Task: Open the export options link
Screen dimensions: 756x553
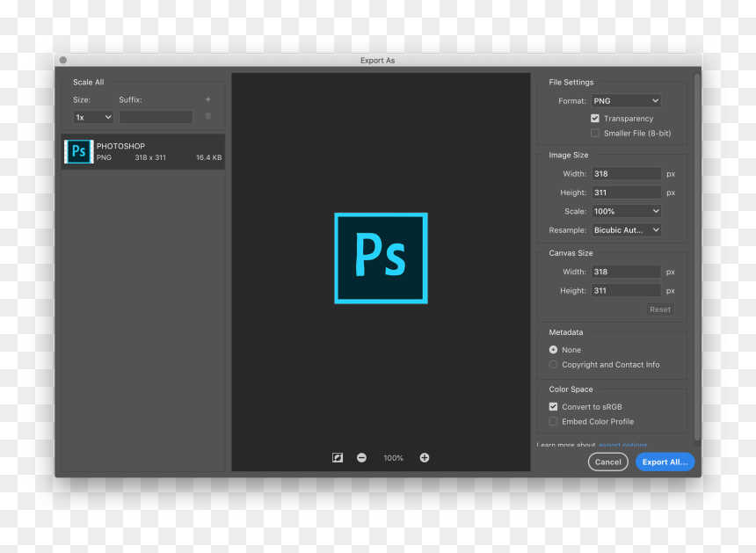Action: [x=623, y=445]
